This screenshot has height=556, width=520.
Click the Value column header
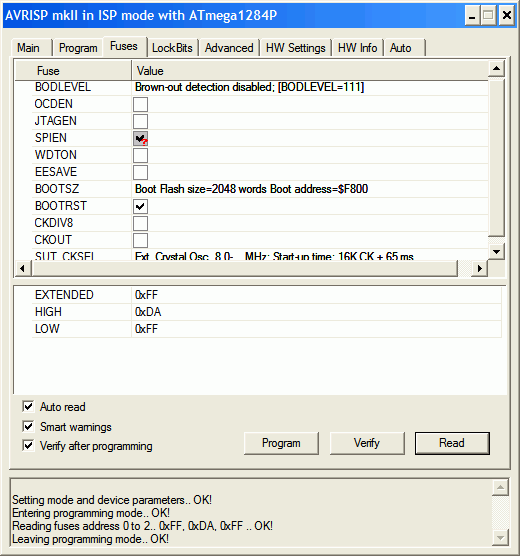click(310, 71)
